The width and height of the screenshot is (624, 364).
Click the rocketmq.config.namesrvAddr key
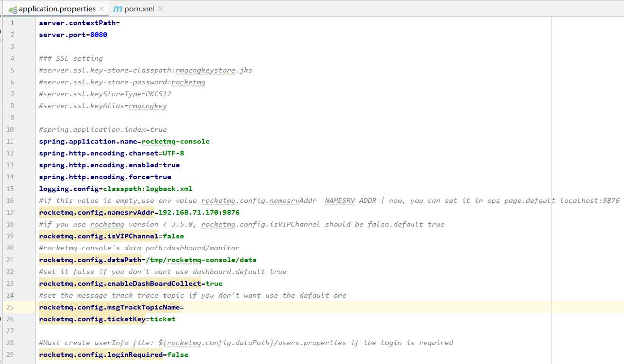click(96, 212)
